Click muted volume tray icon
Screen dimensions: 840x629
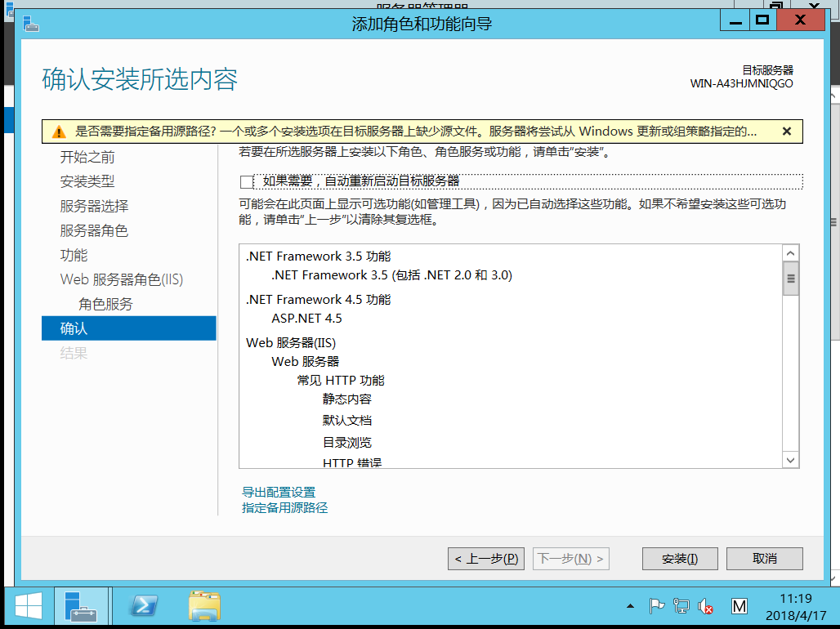coord(705,606)
